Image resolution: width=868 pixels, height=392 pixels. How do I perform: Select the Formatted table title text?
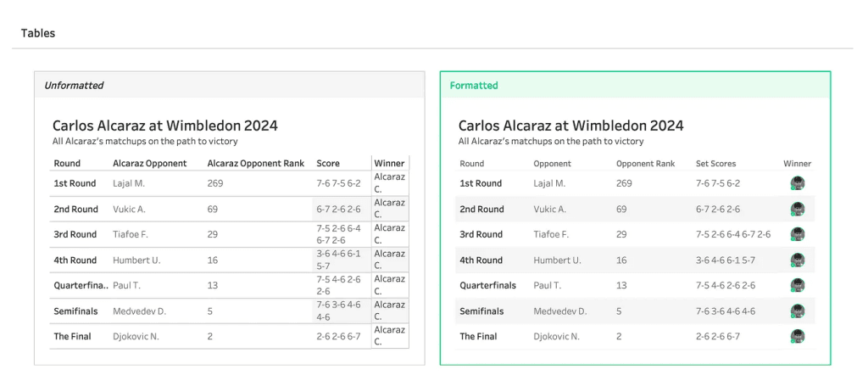point(570,126)
